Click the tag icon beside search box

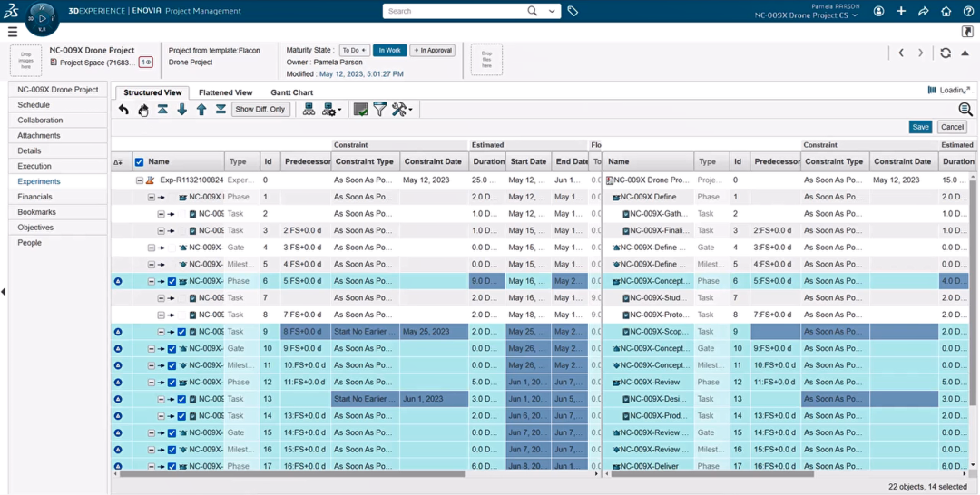(x=573, y=11)
